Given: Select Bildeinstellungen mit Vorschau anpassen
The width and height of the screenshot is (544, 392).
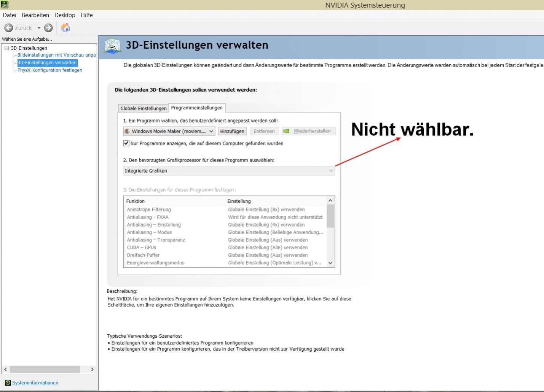Looking at the screenshot, I should [x=57, y=55].
